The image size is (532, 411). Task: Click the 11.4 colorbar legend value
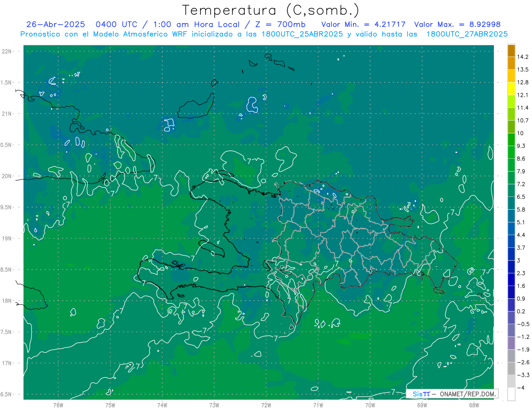click(523, 108)
